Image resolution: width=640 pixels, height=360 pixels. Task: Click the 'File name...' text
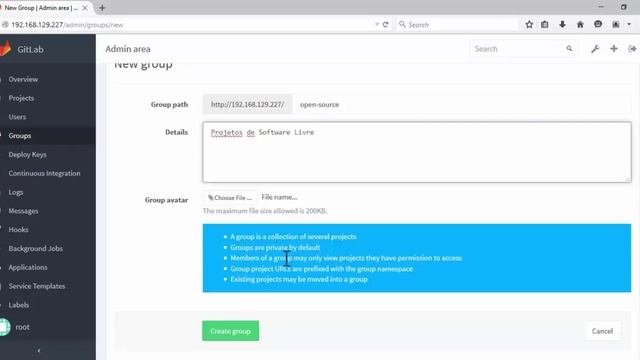279,197
